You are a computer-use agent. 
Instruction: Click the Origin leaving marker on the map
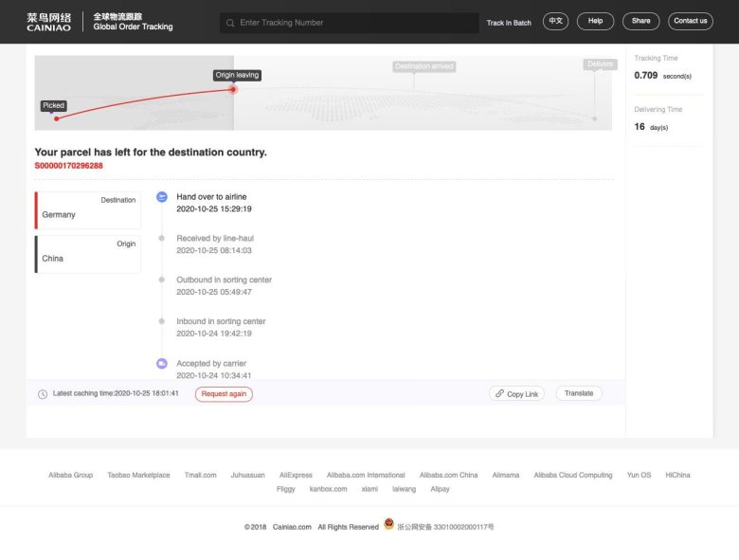[x=234, y=90]
